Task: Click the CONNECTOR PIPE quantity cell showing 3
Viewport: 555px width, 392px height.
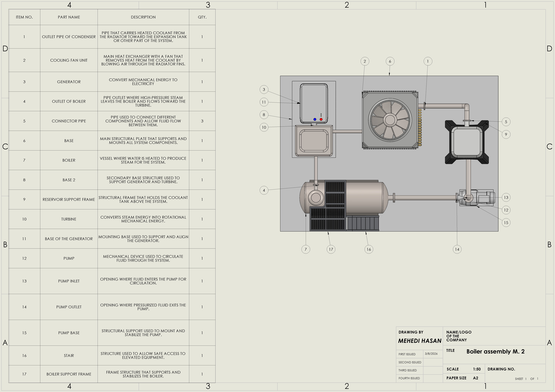Action: [202, 121]
